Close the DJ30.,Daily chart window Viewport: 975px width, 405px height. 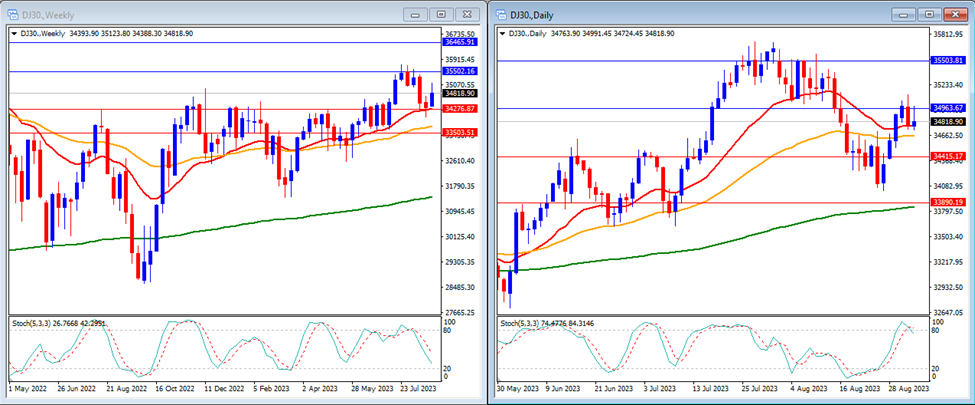[956, 14]
